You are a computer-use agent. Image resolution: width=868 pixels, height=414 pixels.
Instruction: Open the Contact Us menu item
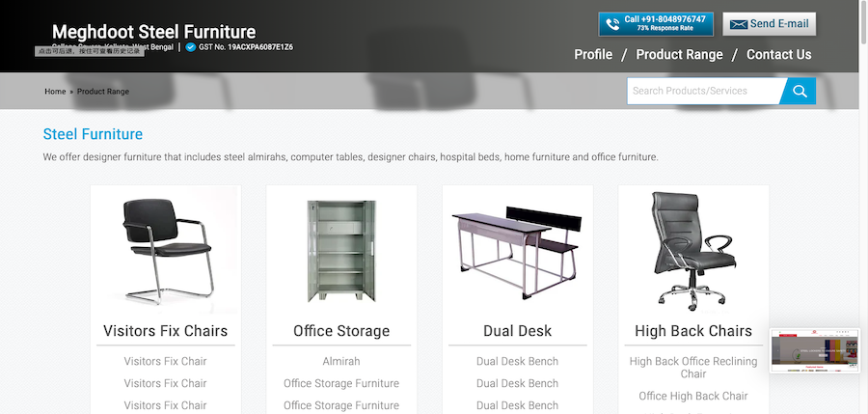[x=779, y=54]
